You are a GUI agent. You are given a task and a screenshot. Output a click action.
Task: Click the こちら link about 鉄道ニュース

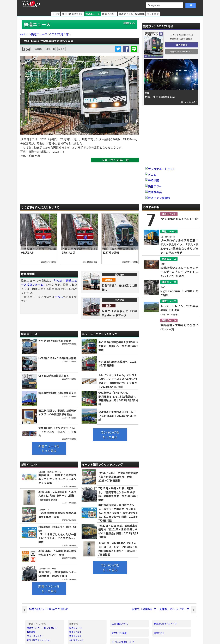coord(59,297)
